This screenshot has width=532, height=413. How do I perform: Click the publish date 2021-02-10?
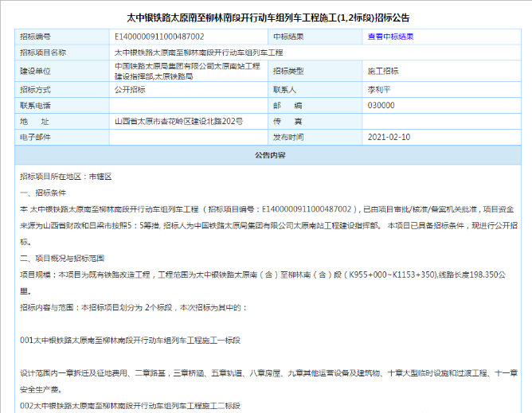(x=389, y=137)
